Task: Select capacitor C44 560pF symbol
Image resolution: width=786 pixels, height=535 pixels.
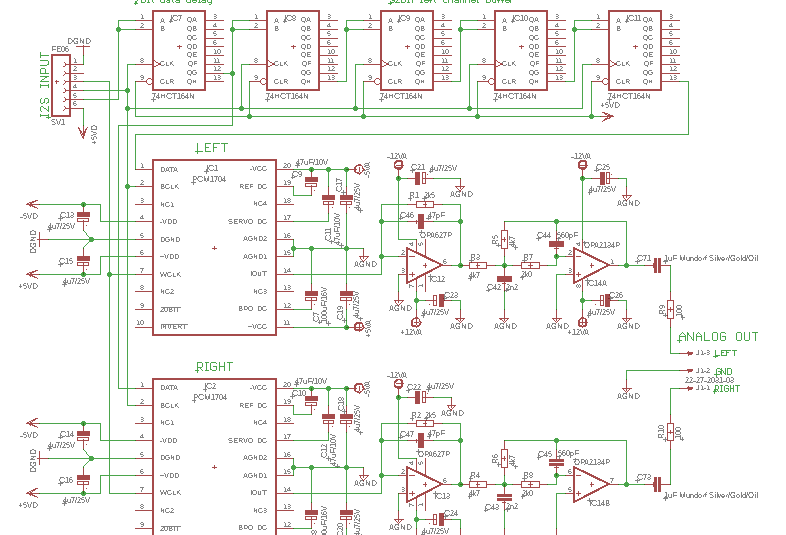Action: (x=556, y=245)
